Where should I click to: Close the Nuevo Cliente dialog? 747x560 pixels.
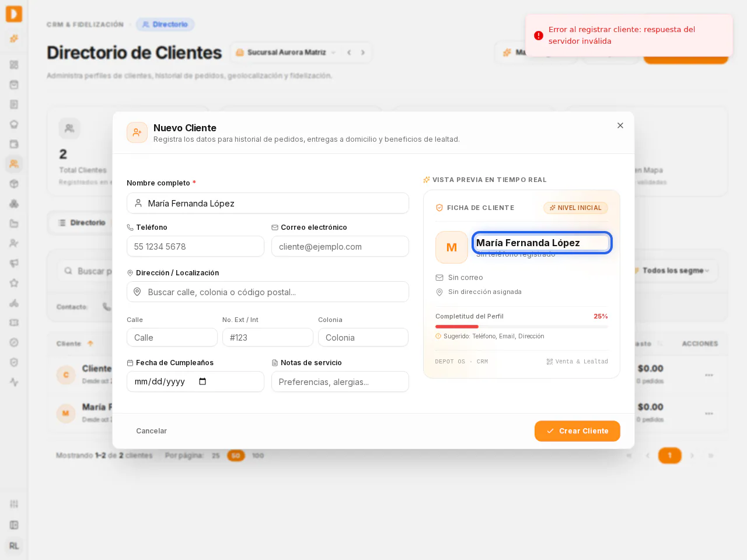point(620,125)
